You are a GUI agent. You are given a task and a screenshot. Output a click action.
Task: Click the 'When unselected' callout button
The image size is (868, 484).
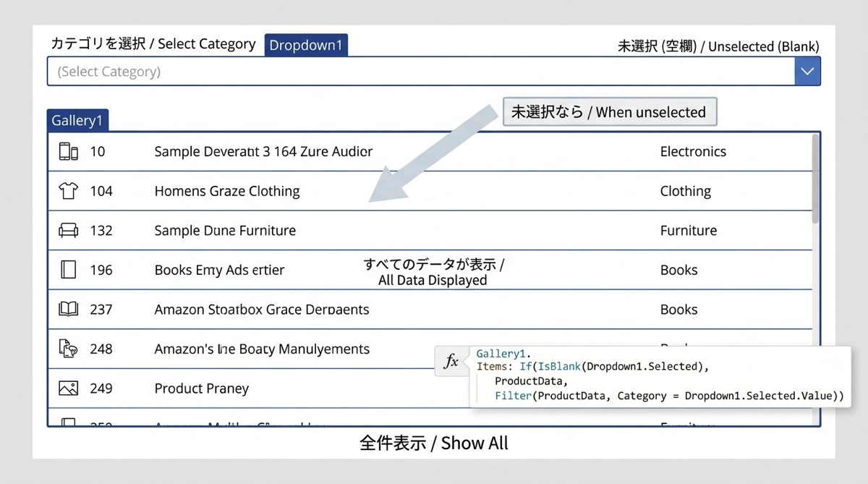coord(609,112)
